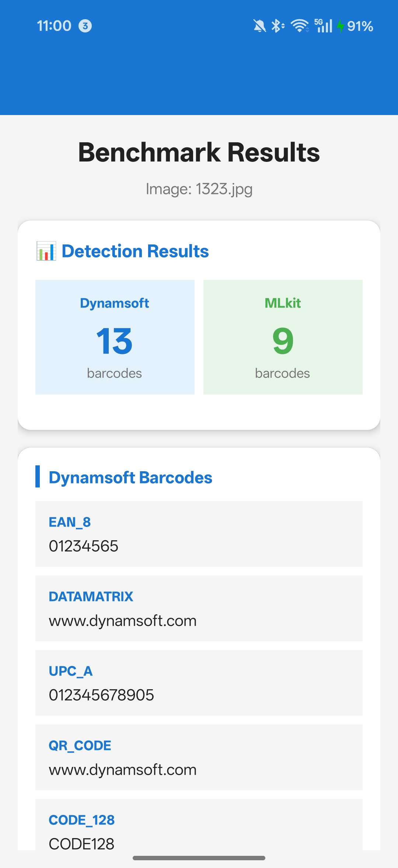Image resolution: width=398 pixels, height=868 pixels.
Task: Tap the DATAMATRIX barcode result entry
Action: 199,608
